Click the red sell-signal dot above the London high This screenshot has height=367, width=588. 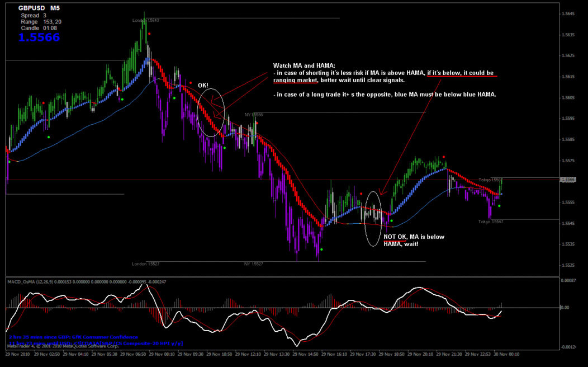(150, 34)
